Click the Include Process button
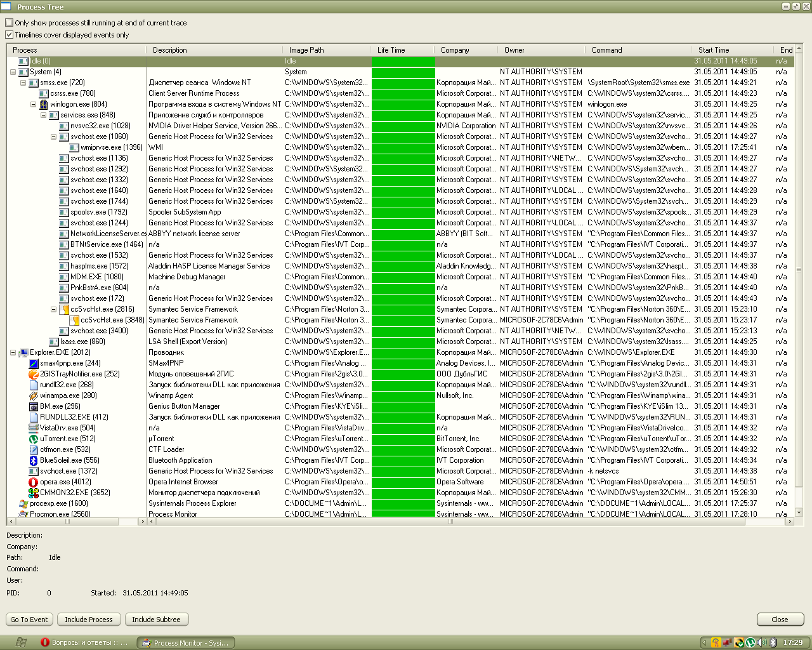 coord(89,620)
